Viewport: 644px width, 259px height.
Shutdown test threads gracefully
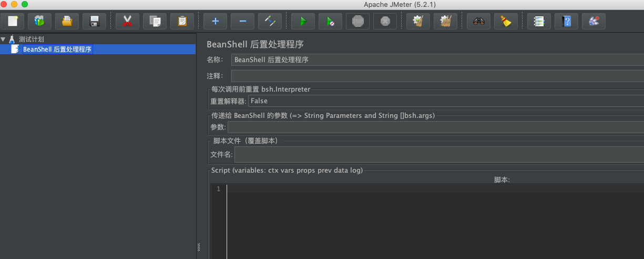click(x=385, y=21)
